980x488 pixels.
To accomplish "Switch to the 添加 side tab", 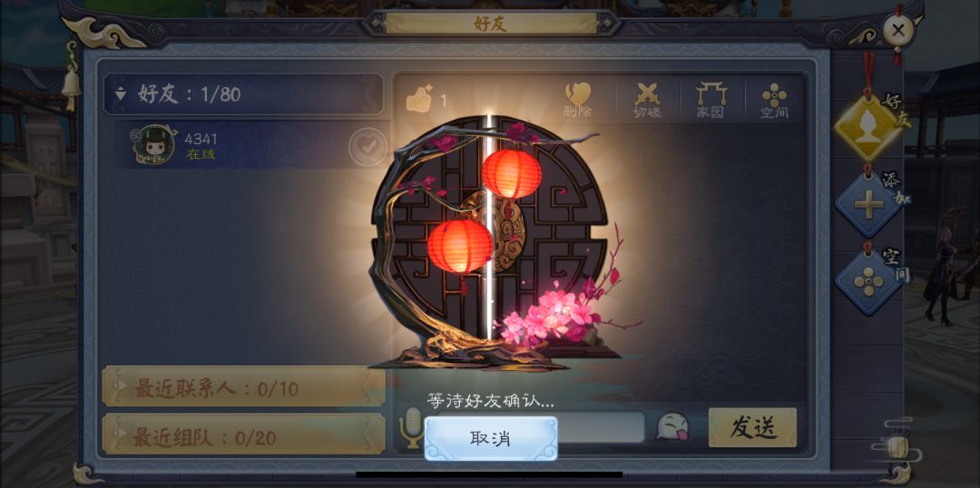I will click(869, 205).
